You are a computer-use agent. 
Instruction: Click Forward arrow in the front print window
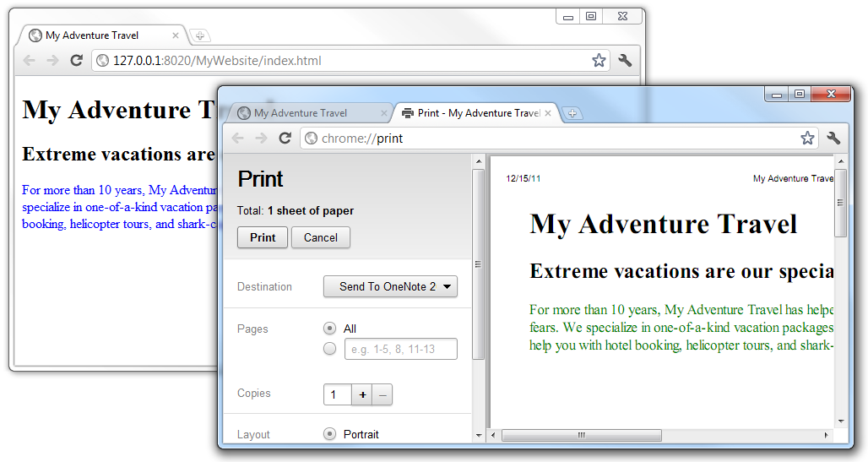(x=261, y=138)
